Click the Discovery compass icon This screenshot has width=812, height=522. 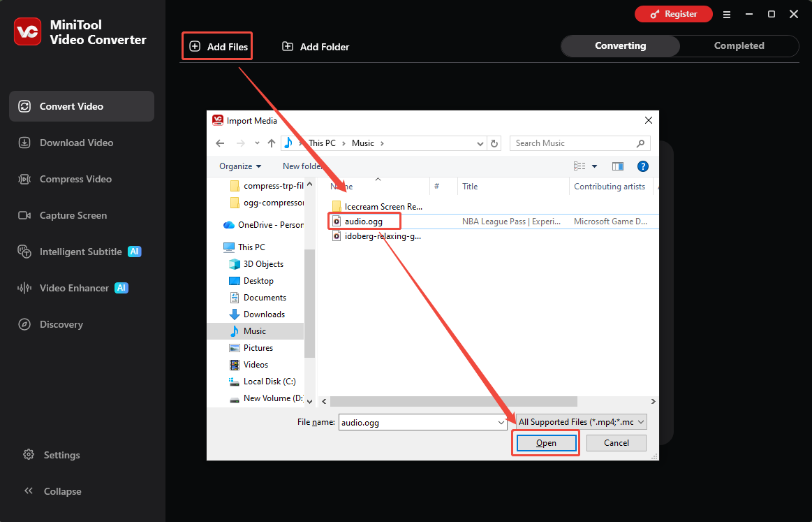[x=24, y=324]
